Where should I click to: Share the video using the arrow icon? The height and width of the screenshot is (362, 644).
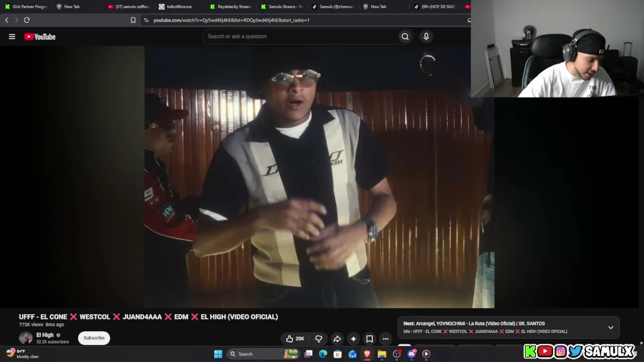click(x=337, y=339)
